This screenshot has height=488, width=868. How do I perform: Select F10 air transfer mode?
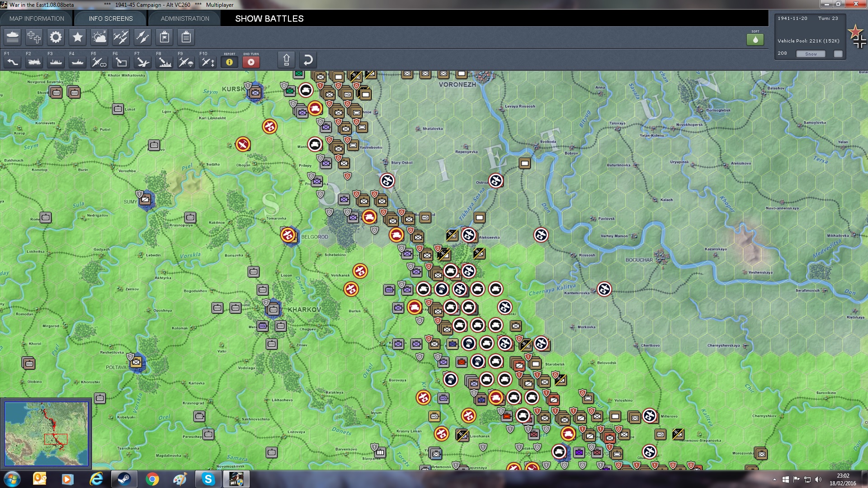pyautogui.click(x=208, y=62)
